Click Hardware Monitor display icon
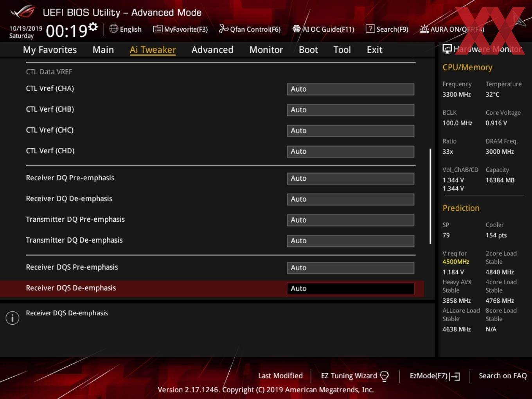The image size is (532, 399). click(x=447, y=49)
